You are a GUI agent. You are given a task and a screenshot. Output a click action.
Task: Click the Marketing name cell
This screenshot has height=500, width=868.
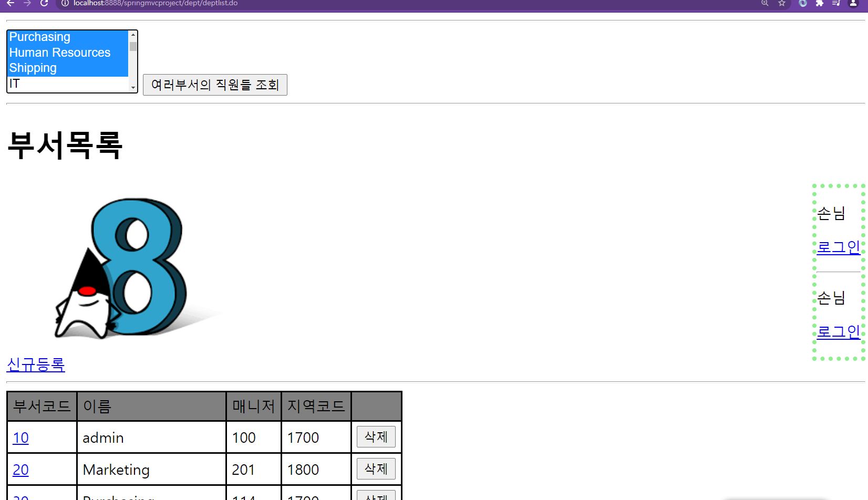coord(152,470)
